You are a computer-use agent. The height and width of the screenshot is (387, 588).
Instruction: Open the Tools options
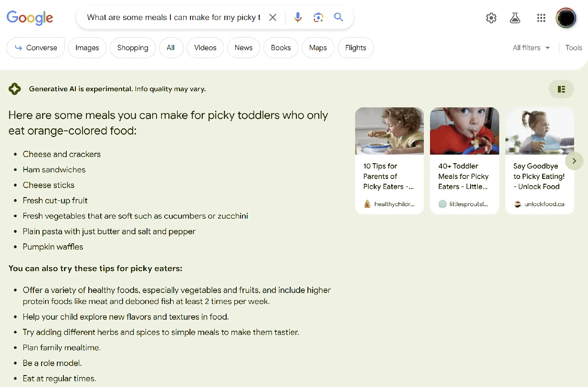pyautogui.click(x=573, y=48)
